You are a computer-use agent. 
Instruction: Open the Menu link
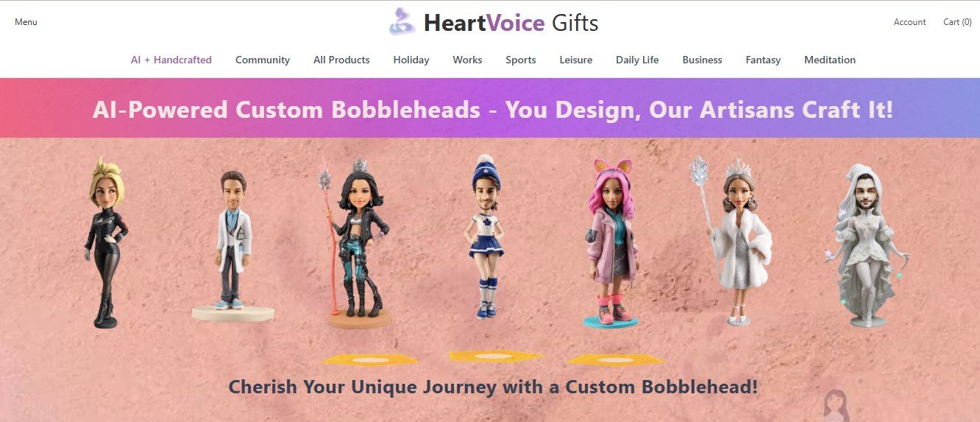click(26, 22)
